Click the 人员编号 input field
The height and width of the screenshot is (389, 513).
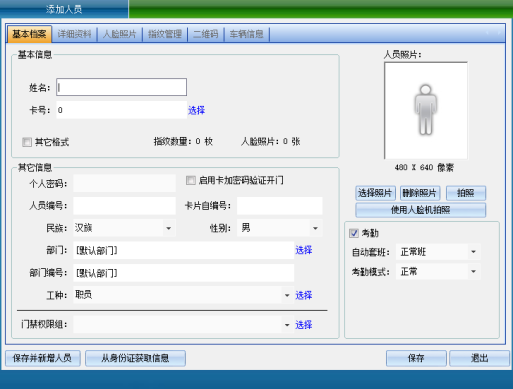click(x=124, y=206)
